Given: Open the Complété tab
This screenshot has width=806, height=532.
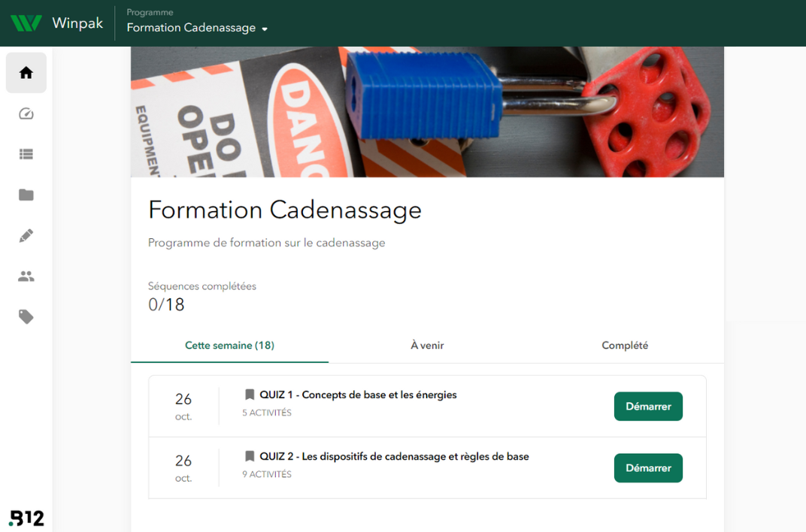Looking at the screenshot, I should tap(625, 345).
